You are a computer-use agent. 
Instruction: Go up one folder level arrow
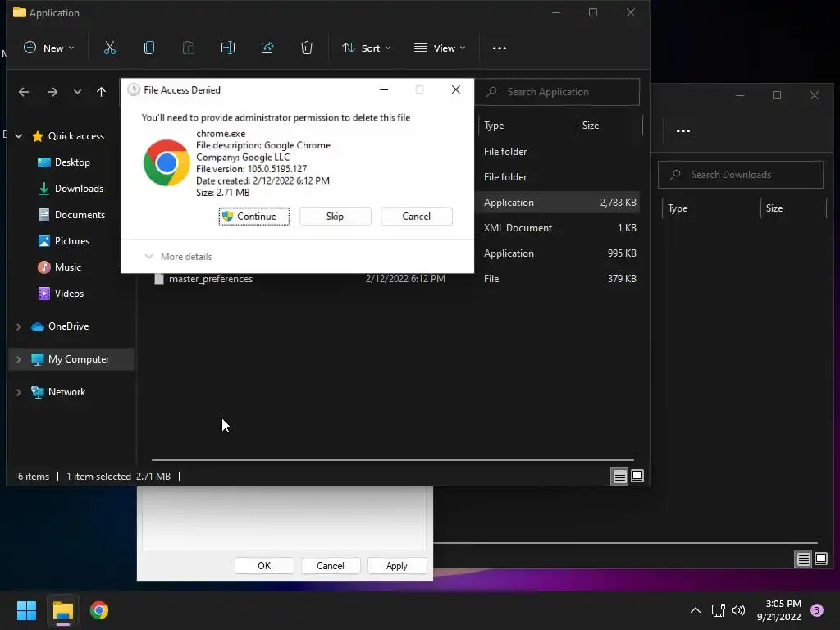pos(101,92)
